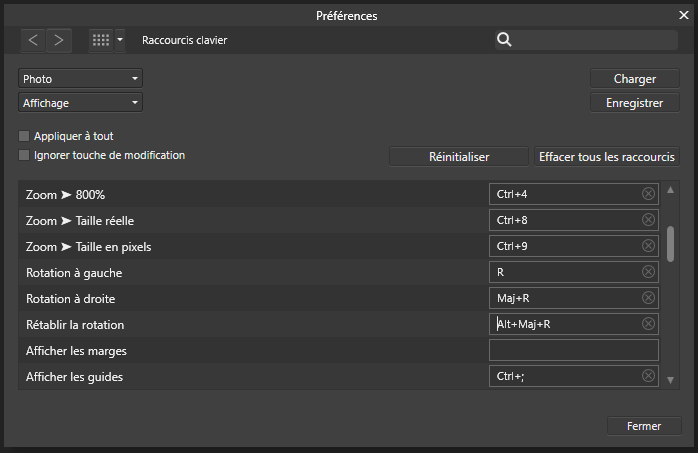The image size is (698, 453).
Task: Expand the grid icon's dropdown arrow
Action: [x=120, y=40]
